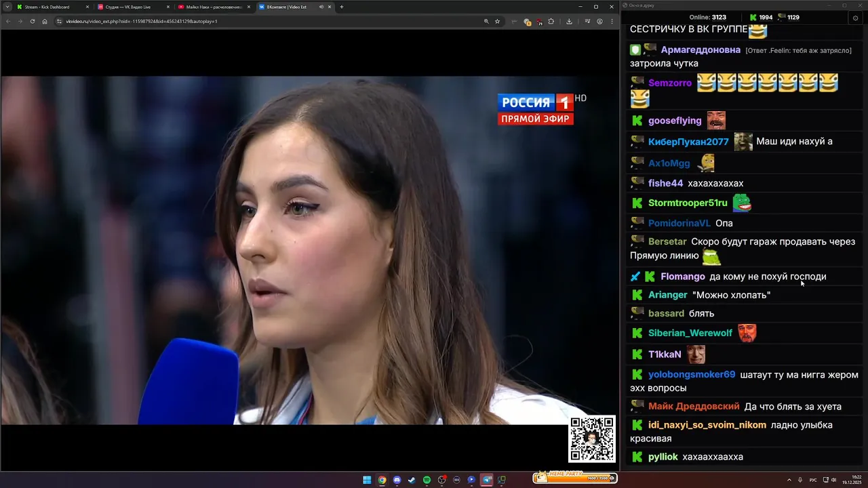Open the browser profile avatar
The width and height of the screenshot is (868, 488).
click(599, 21)
